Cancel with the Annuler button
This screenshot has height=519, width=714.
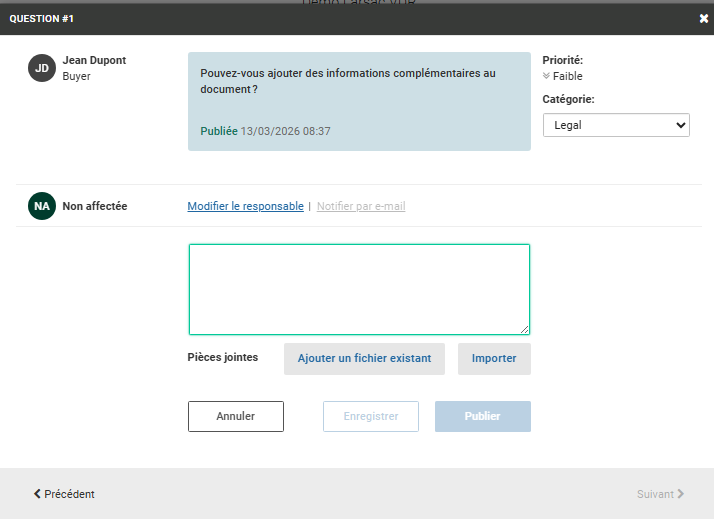coord(236,416)
